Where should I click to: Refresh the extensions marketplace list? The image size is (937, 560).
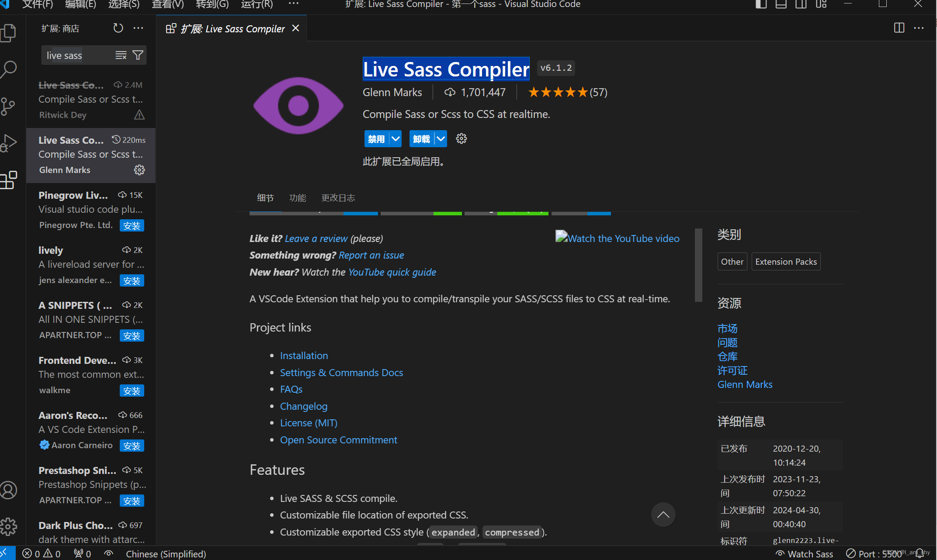pyautogui.click(x=118, y=28)
